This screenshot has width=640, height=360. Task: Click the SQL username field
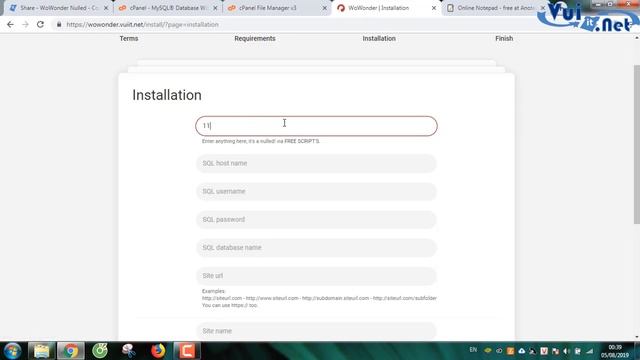point(316,191)
